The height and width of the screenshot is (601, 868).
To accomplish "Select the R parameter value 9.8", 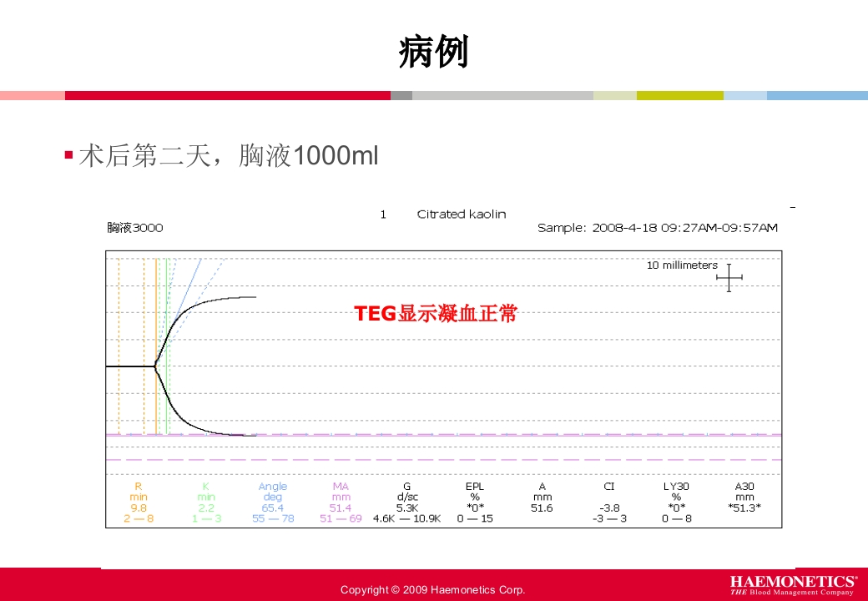I will pyautogui.click(x=138, y=506).
